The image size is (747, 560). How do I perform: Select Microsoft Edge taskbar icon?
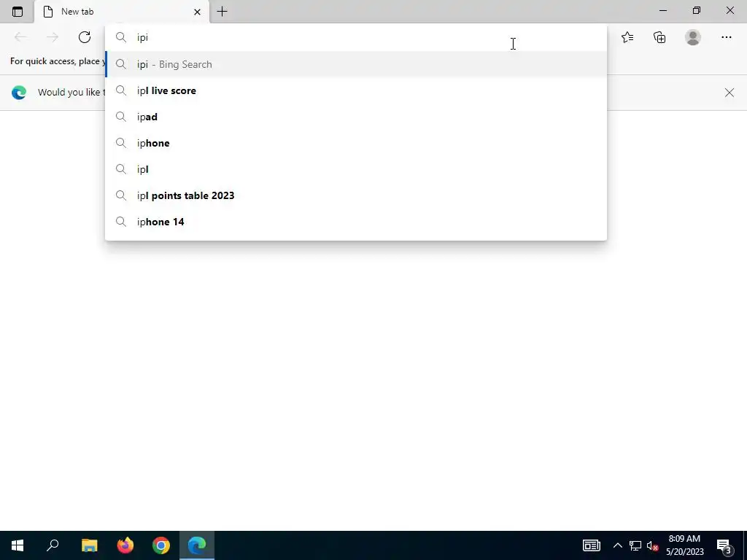[x=197, y=545]
